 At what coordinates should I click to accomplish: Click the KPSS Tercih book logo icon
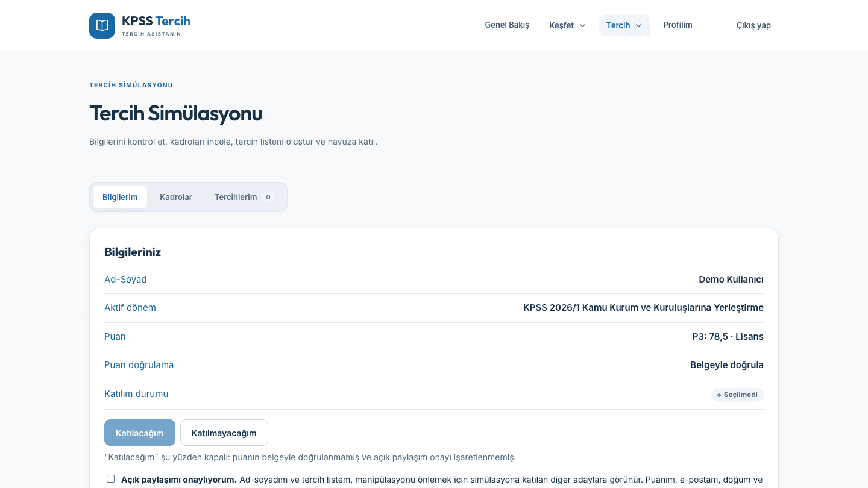tap(102, 25)
